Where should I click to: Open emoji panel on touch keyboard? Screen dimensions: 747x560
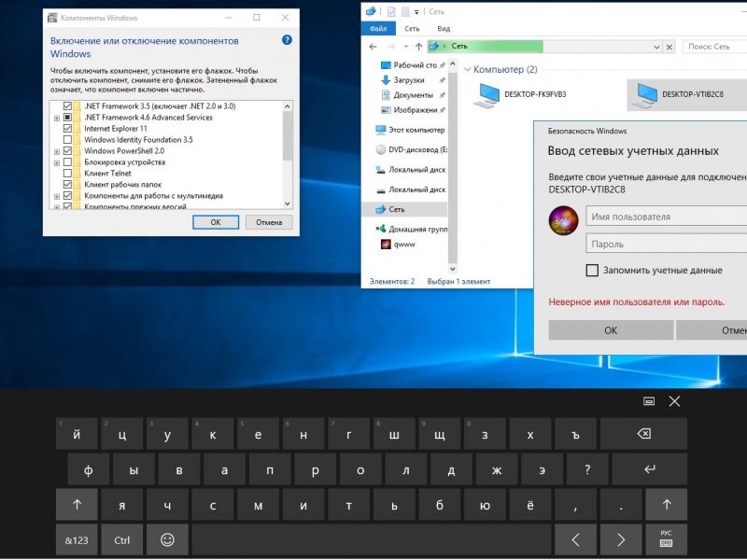coord(167,540)
